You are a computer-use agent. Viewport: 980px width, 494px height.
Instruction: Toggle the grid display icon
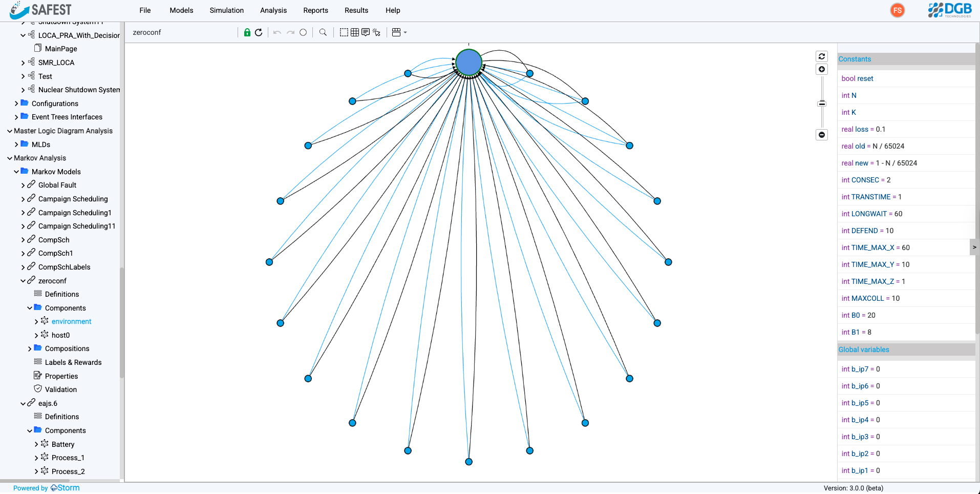tap(354, 32)
